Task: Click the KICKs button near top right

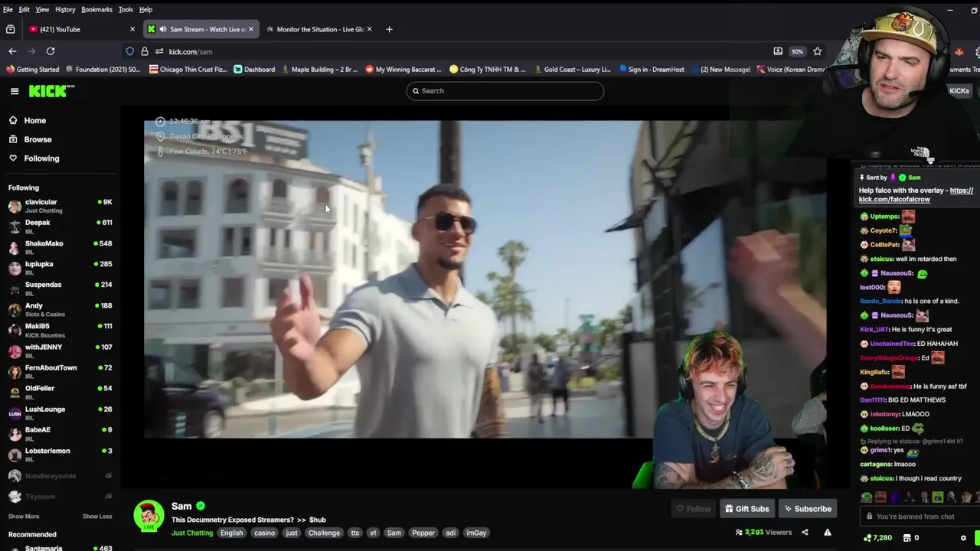Action: (959, 91)
